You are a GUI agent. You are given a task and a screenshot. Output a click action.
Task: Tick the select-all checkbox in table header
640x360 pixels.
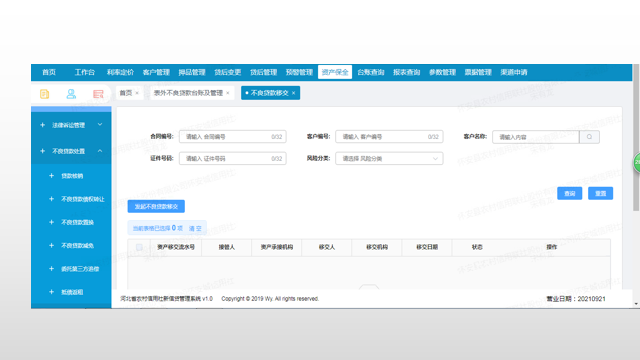click(139, 247)
